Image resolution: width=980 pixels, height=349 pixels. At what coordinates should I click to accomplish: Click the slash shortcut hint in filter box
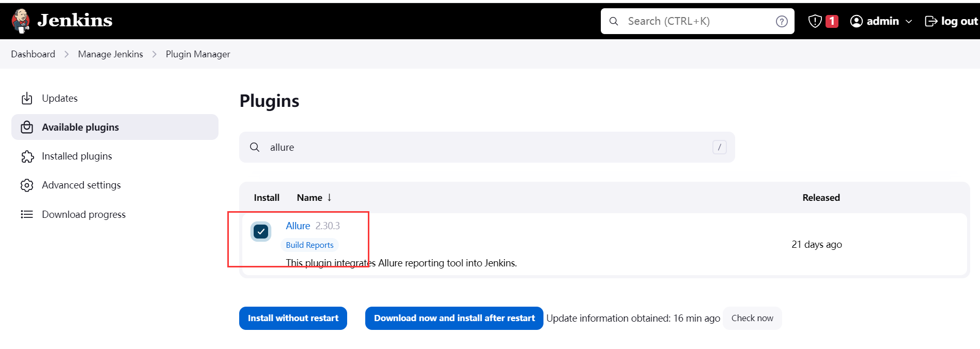pyautogui.click(x=720, y=147)
